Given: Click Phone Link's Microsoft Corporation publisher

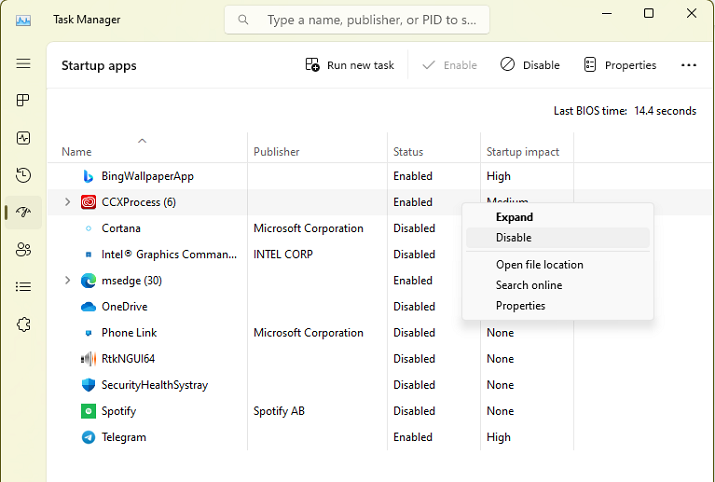Looking at the screenshot, I should pyautogui.click(x=308, y=333).
